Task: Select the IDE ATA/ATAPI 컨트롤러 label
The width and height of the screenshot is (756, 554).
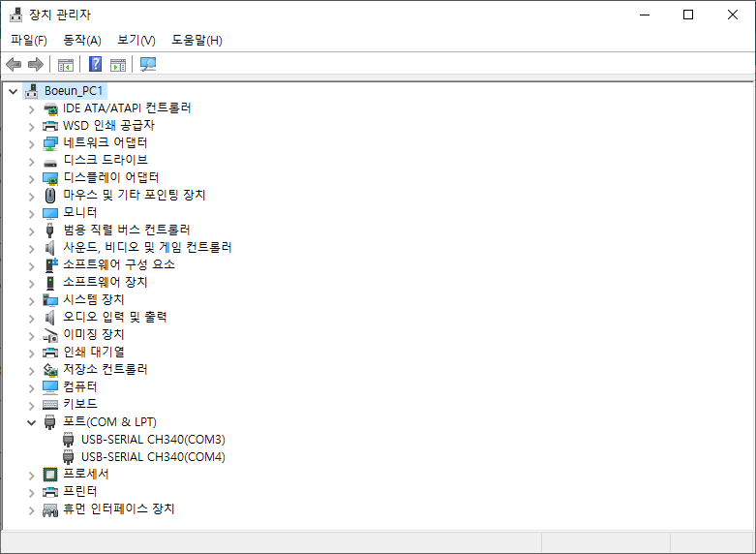Action: 127,108
